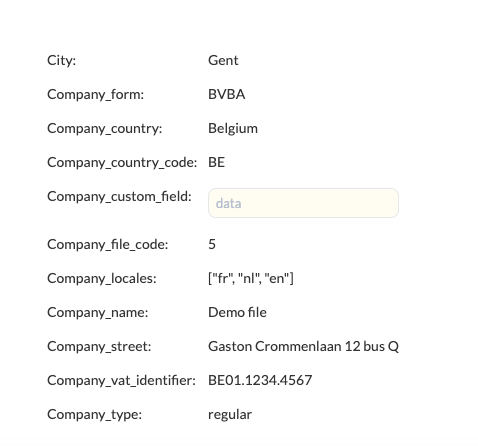Select the Company_file_code label
The image size is (478, 446).
[108, 245]
